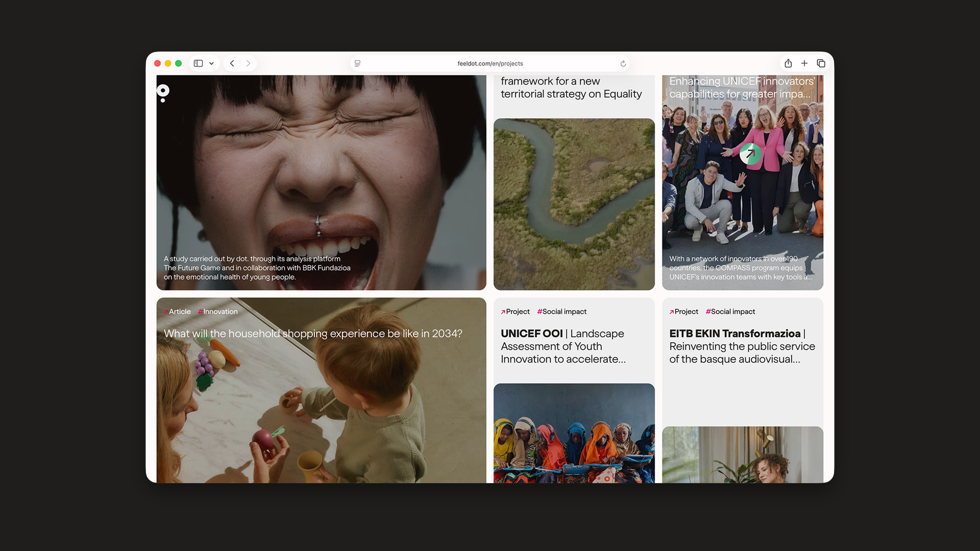Image resolution: width=980 pixels, height=551 pixels.
Task: Click the dot. logo in the top-left corner
Action: coord(163,92)
